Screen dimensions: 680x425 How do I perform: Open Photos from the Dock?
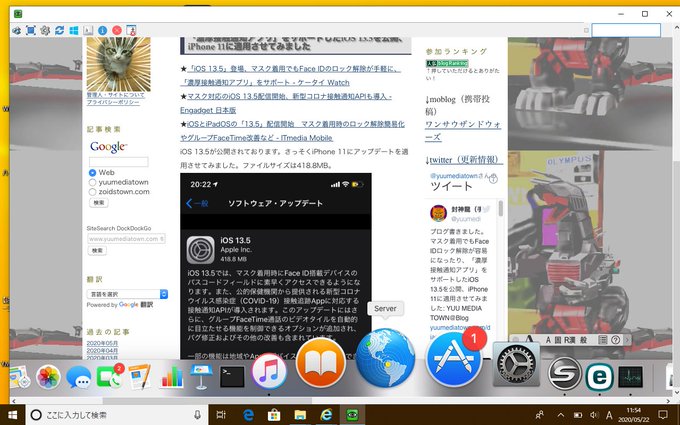click(48, 376)
